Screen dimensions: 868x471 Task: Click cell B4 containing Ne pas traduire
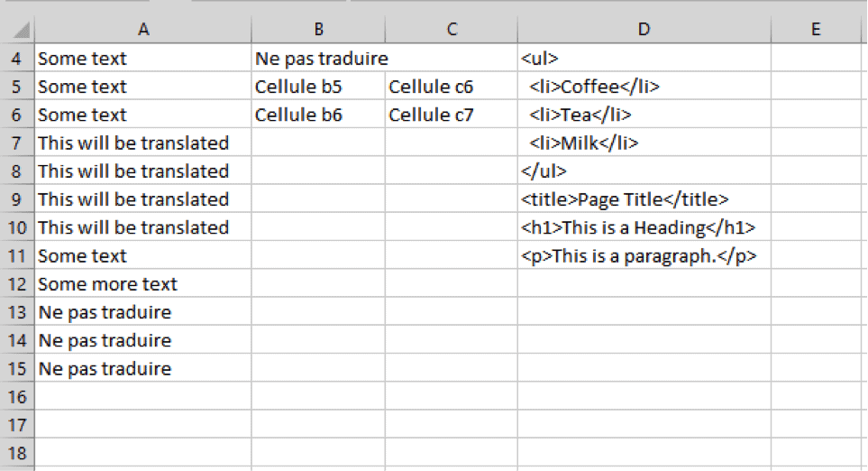[318, 58]
